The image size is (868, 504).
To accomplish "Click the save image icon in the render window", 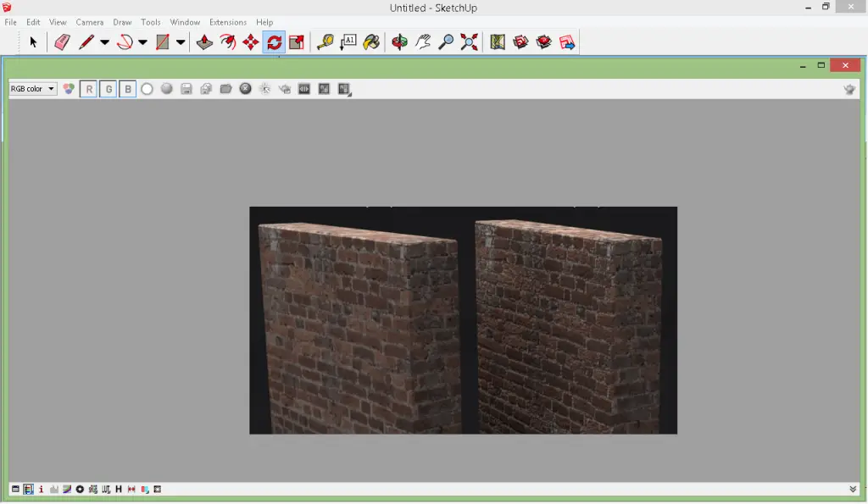I will click(187, 88).
